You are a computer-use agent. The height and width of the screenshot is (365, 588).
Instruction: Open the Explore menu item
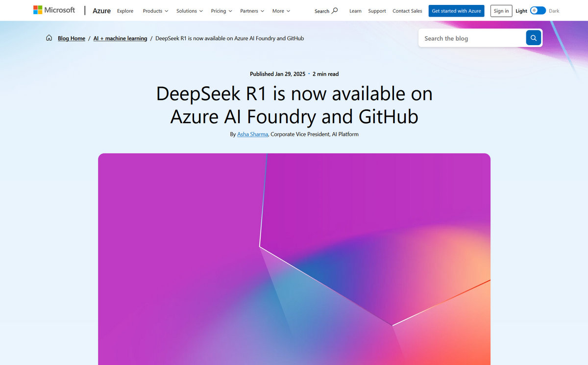[x=125, y=11]
